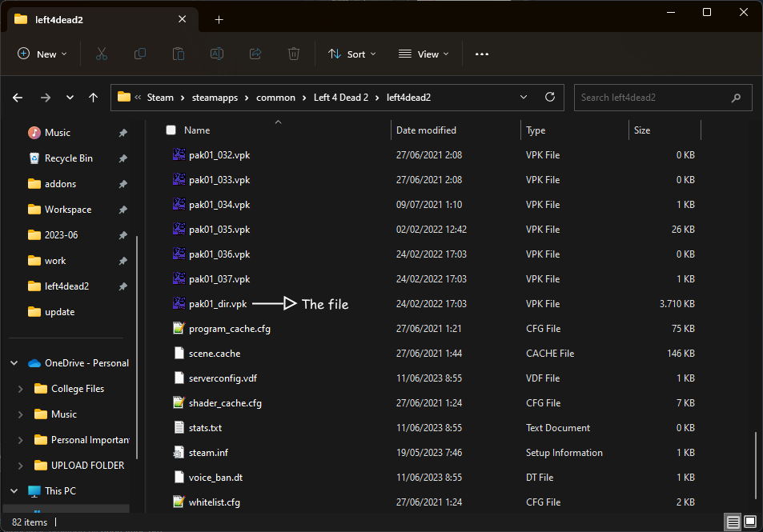Click the New item button
The width and height of the screenshot is (763, 532).
[42, 54]
